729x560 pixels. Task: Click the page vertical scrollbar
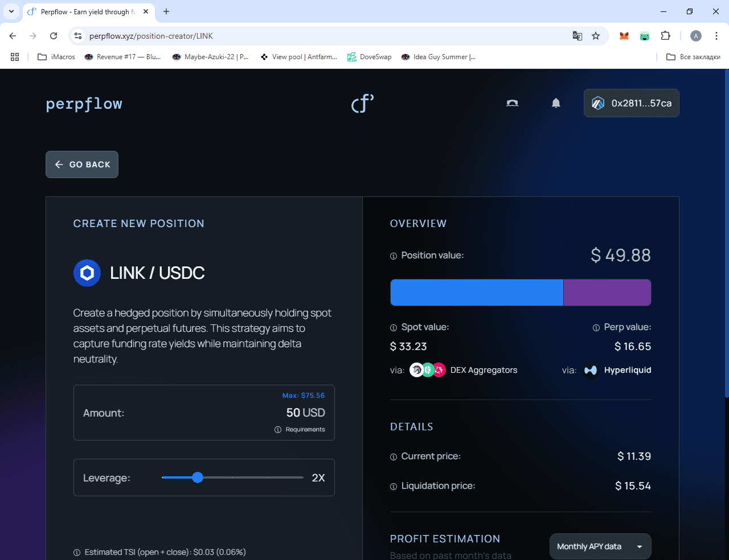pyautogui.click(x=727, y=233)
